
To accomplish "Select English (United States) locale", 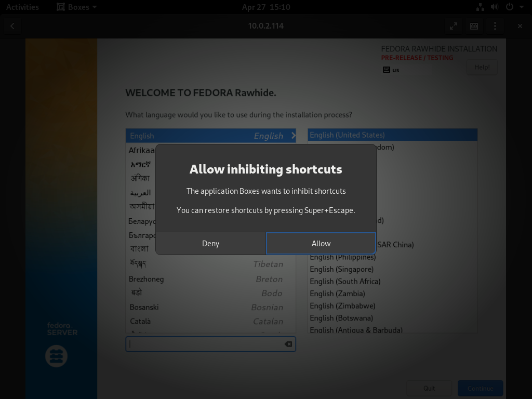I will click(x=393, y=135).
